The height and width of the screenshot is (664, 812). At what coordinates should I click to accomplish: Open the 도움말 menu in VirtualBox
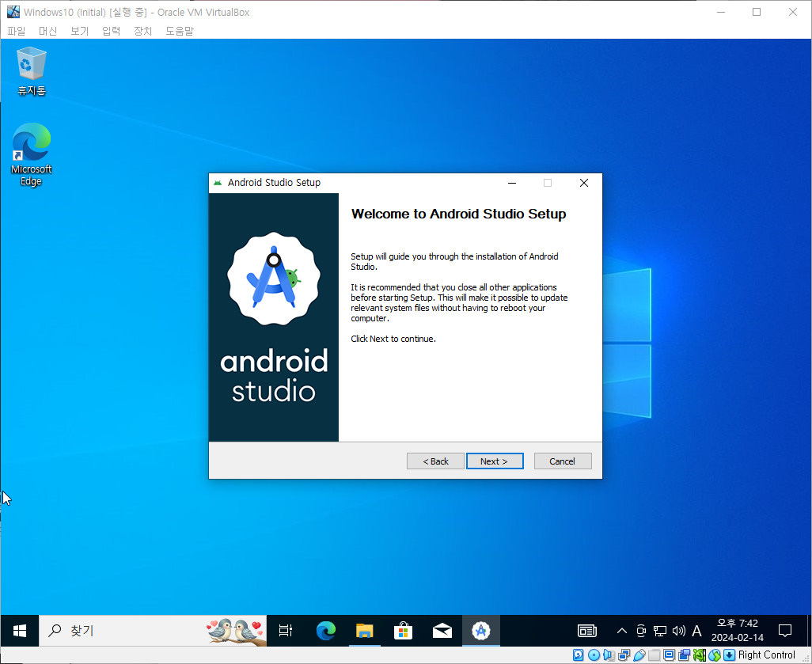click(179, 31)
